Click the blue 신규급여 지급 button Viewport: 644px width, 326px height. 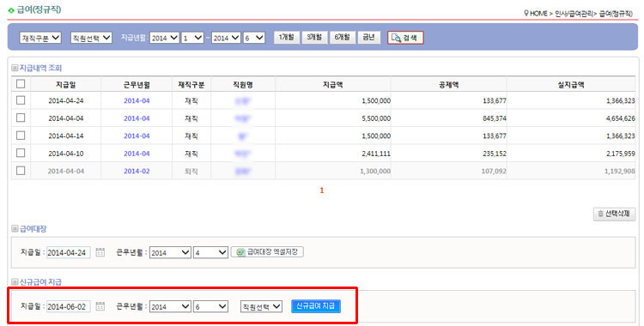(316, 306)
